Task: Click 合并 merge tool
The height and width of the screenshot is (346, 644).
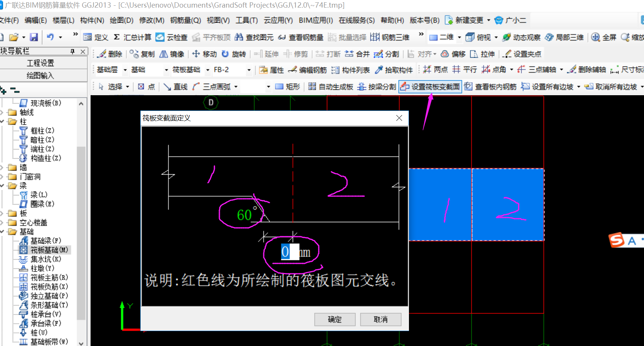Action: coord(357,54)
